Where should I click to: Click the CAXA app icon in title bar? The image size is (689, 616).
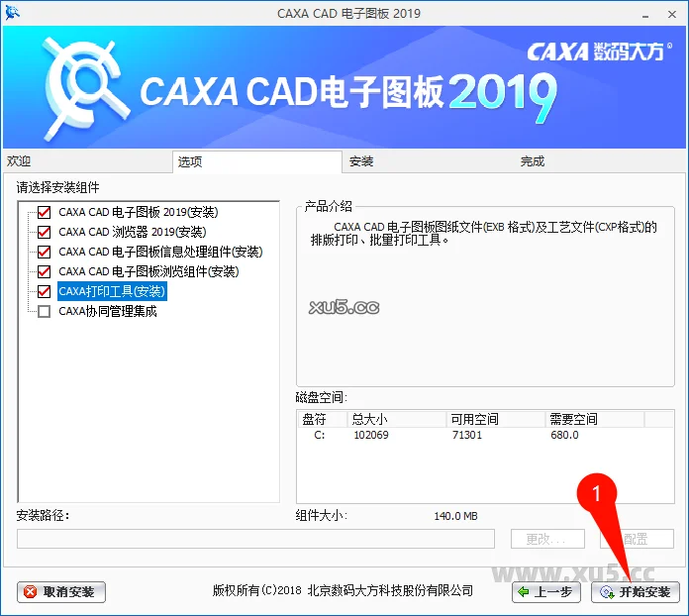(x=12, y=12)
